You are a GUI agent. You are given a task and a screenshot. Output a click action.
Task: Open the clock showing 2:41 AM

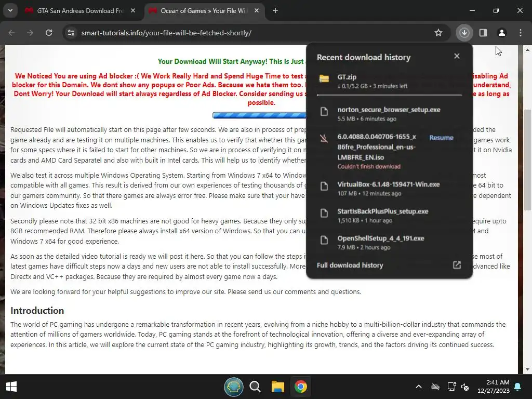[494, 387]
